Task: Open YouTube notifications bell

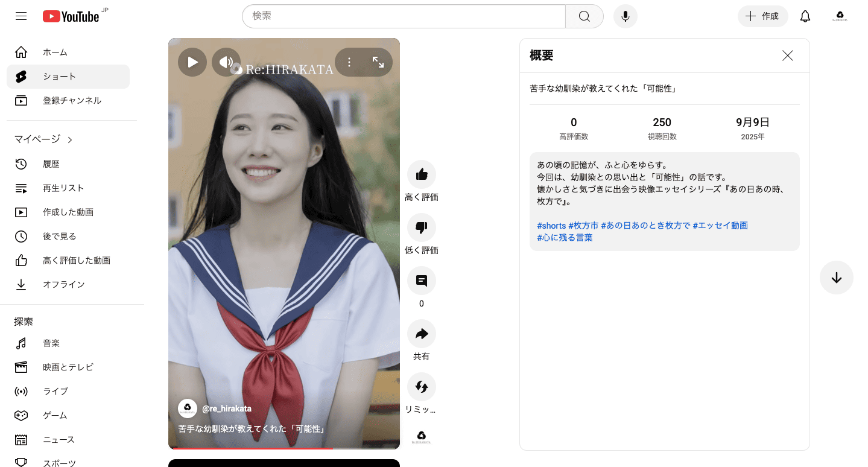Action: pos(805,16)
